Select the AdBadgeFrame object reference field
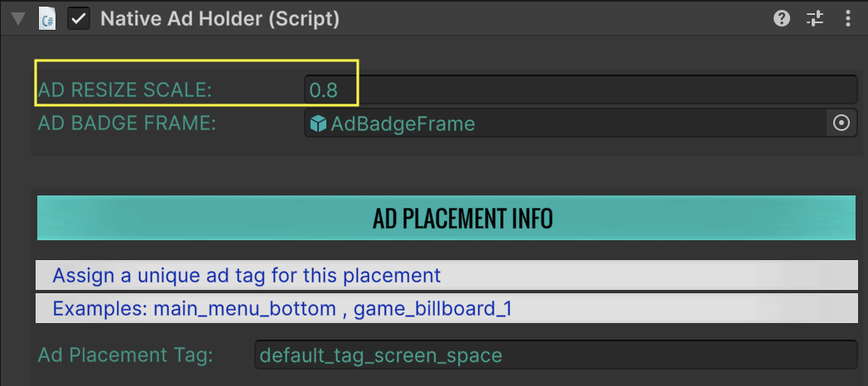 tap(563, 124)
